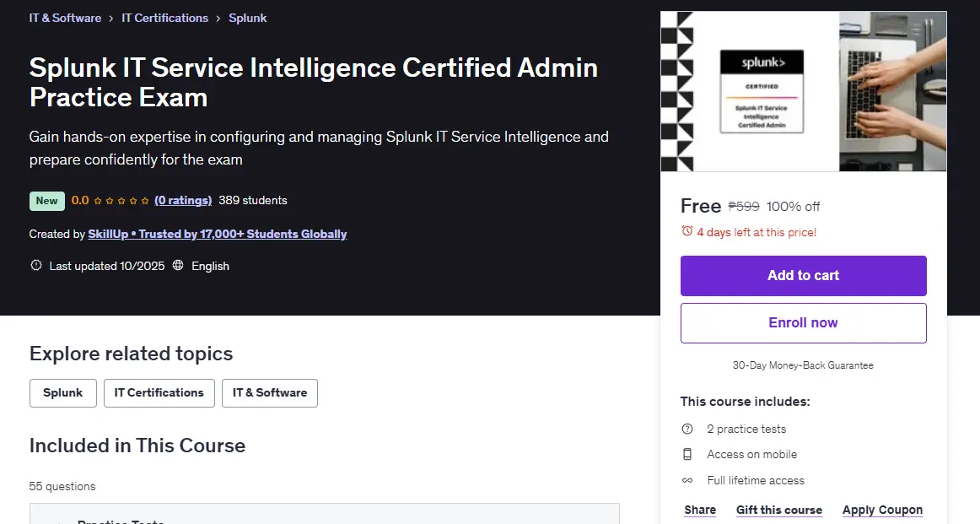This screenshot has height=524, width=980.
Task: Click the '4 days left at this price!' text
Action: 757,232
